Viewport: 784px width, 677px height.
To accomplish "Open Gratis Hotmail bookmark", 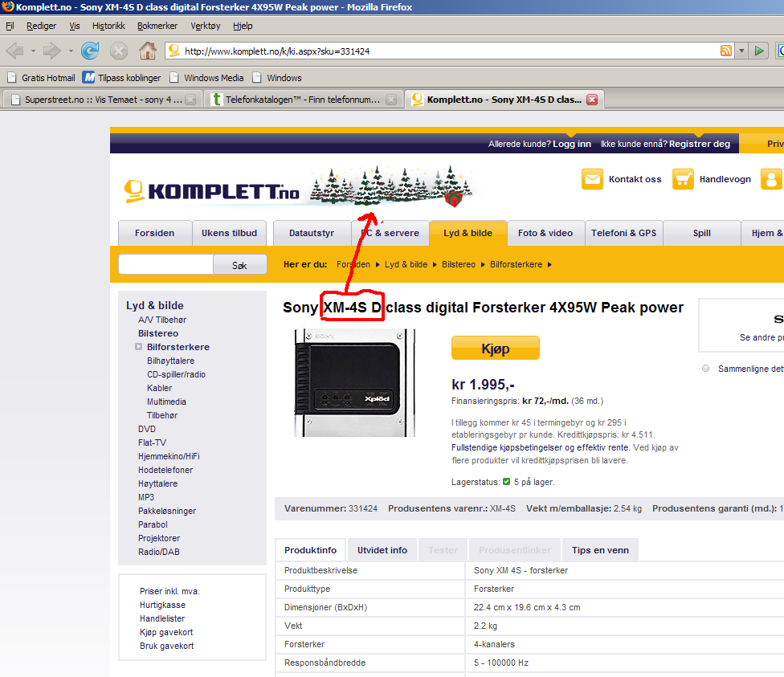I will coord(42,78).
